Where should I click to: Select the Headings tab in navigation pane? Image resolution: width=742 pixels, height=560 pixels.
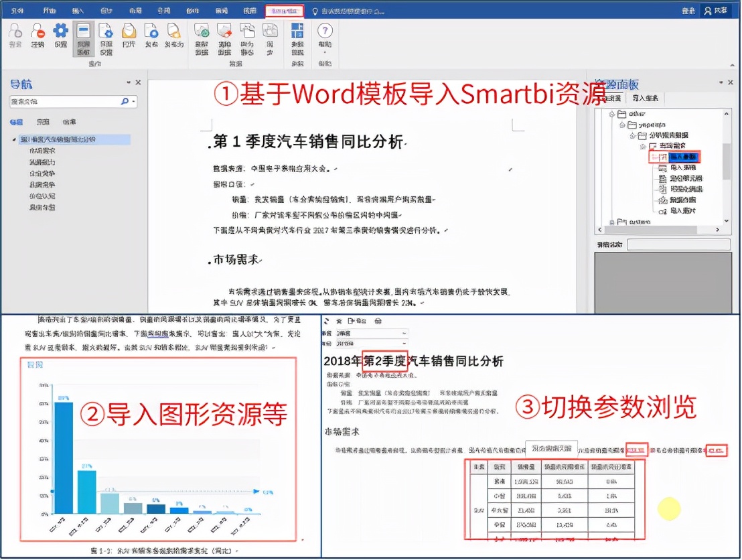pyautogui.click(x=16, y=122)
